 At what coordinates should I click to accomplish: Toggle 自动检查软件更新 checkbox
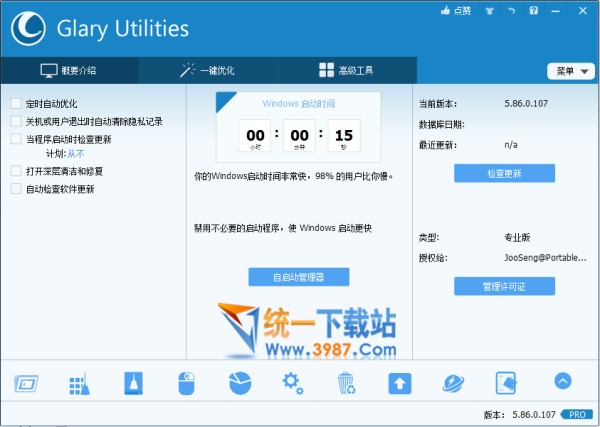click(16, 189)
